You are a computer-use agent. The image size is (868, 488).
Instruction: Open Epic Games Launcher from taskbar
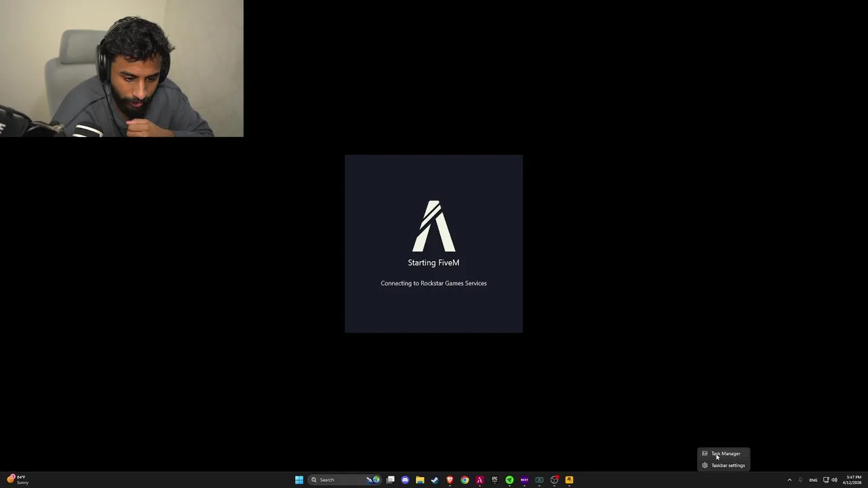click(x=494, y=480)
